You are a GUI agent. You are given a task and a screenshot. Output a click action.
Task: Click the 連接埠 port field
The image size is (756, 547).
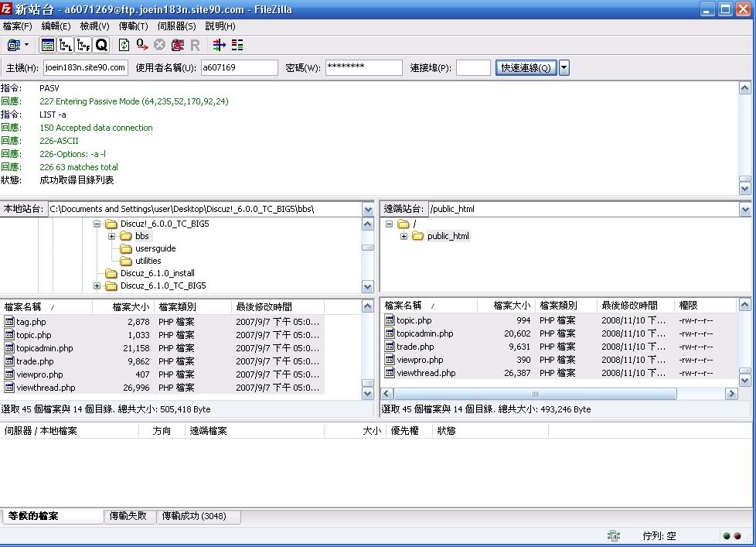pos(473,67)
